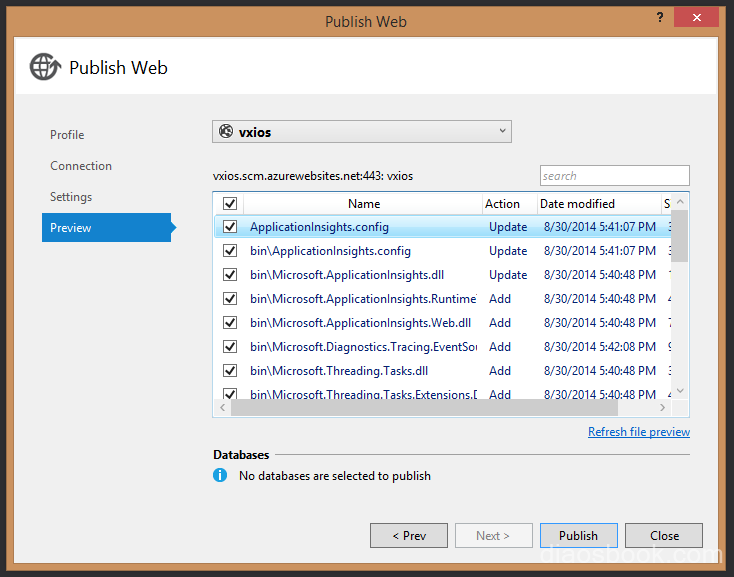The height and width of the screenshot is (577, 734).
Task: Select bin\Microsoft.ApplicationInsights.dll file name
Action: 347,275
